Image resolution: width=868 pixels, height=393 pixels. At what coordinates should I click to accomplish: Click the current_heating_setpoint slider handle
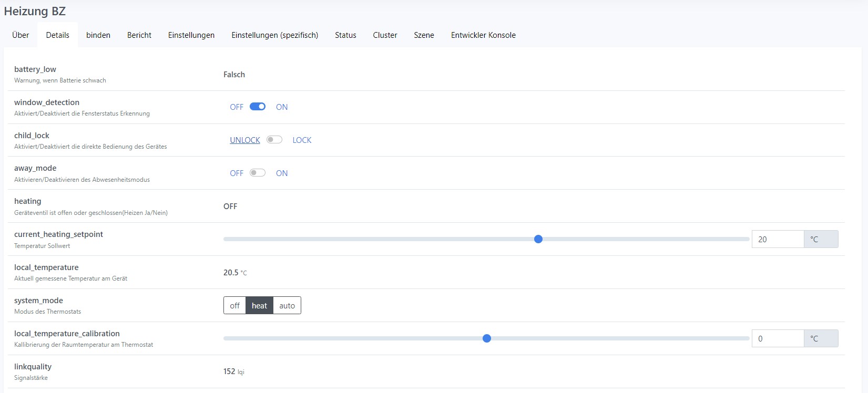tap(538, 239)
